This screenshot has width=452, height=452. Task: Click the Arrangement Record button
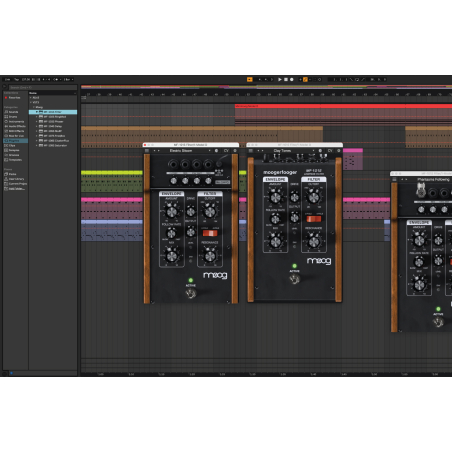pos(292,80)
